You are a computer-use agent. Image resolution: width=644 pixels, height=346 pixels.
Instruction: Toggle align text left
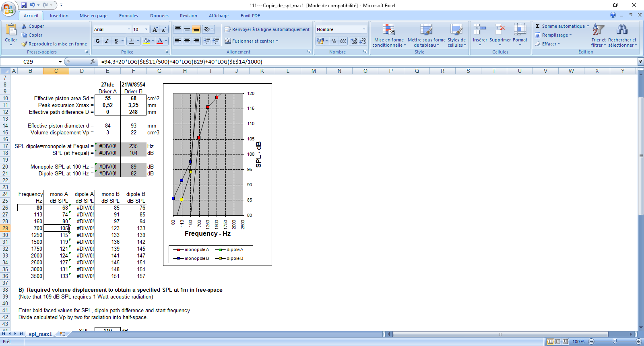coord(178,41)
